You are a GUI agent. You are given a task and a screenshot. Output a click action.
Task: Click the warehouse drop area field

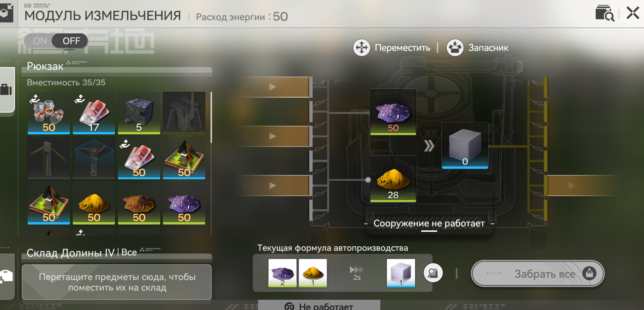(x=117, y=282)
